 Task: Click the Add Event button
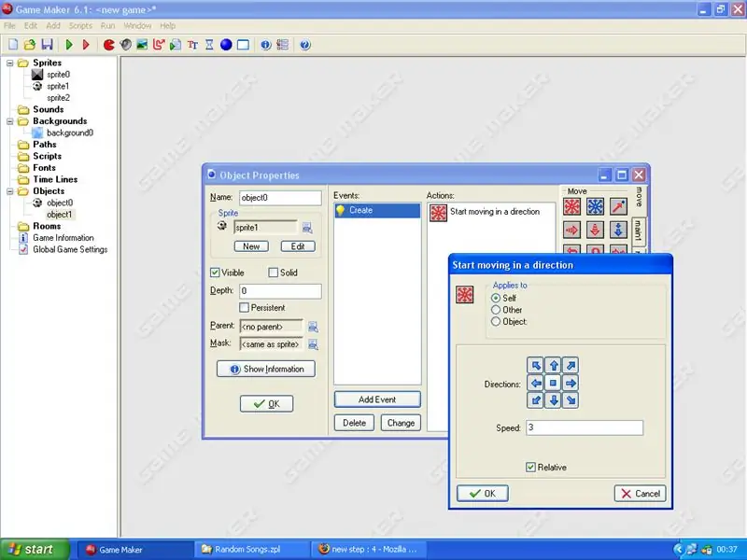pos(377,399)
